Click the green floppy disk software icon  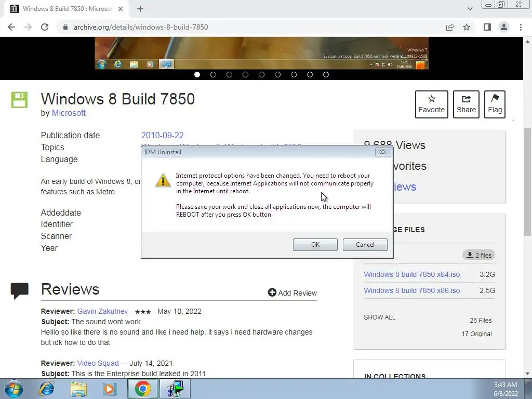tap(19, 100)
